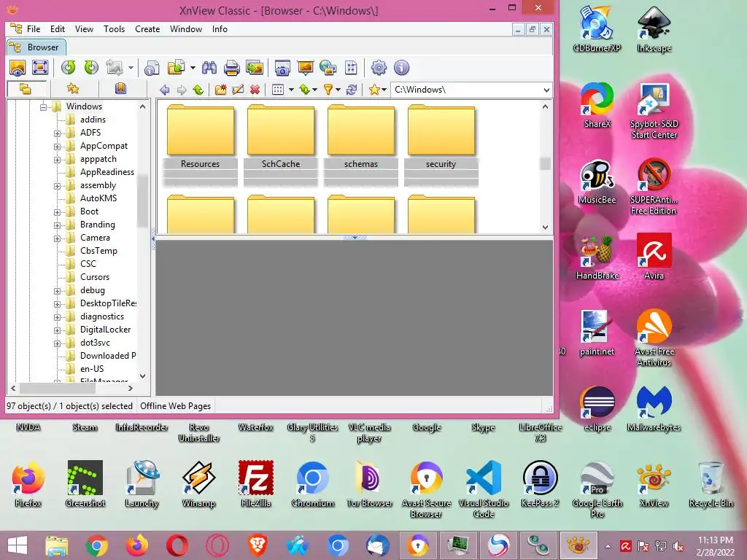The image size is (747, 560).
Task: Click the View image toolbar icon
Action: click(18, 68)
